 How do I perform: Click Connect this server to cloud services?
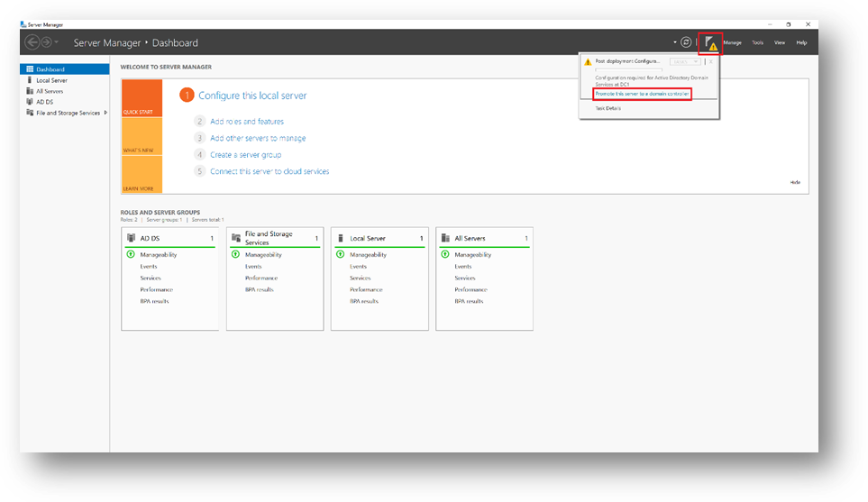[x=270, y=171]
